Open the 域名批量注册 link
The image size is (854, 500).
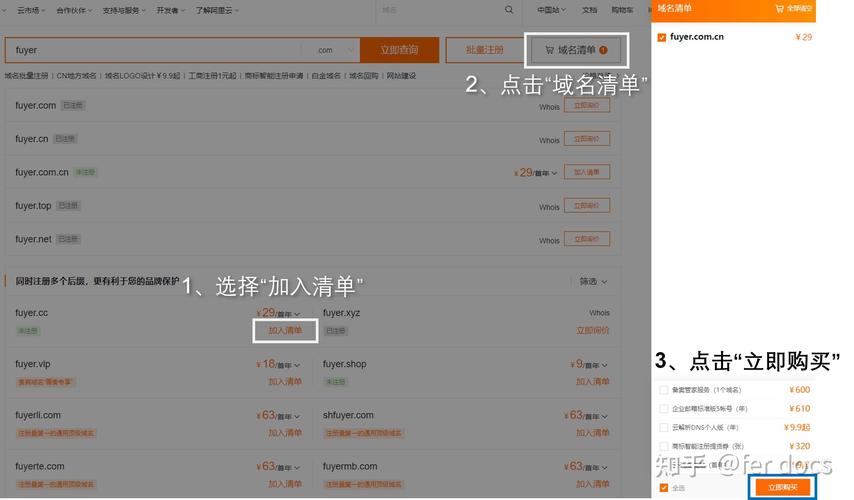pos(26,76)
